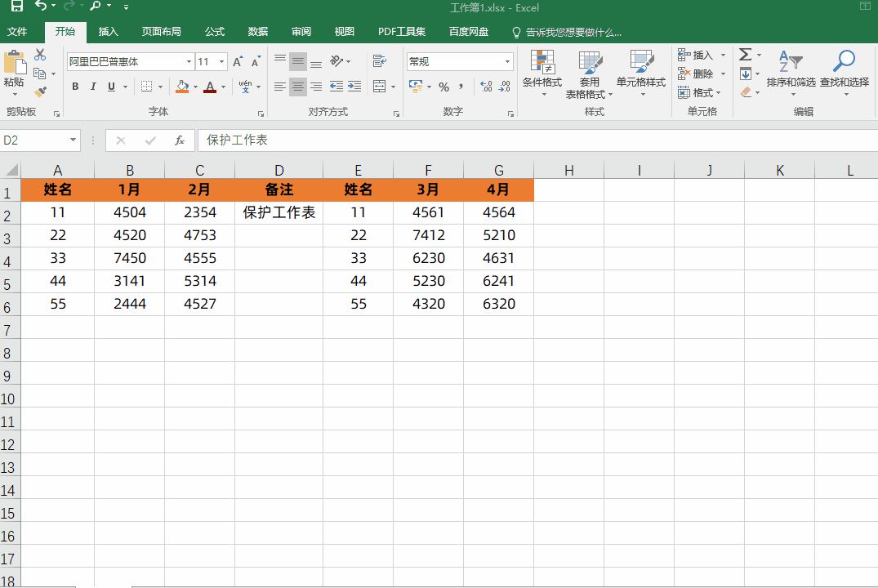Click the percent style icon
Viewport: 878px width, 588px height.
tap(443, 87)
